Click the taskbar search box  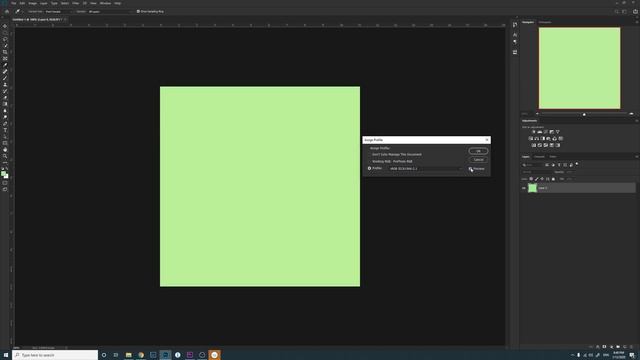pyautogui.click(x=55, y=355)
